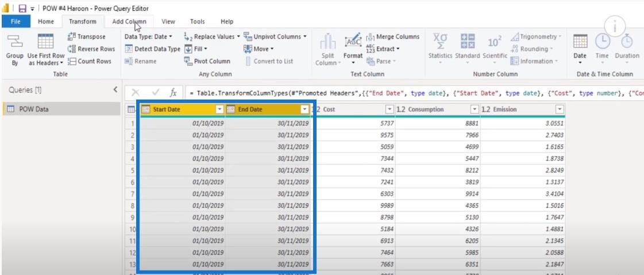This screenshot has width=644, height=275.
Task: Select row number 5 header
Action: coord(132,170)
